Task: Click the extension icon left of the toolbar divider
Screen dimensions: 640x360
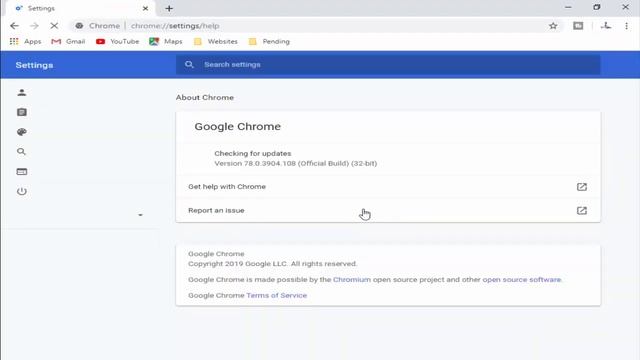Action: pyautogui.click(x=578, y=26)
